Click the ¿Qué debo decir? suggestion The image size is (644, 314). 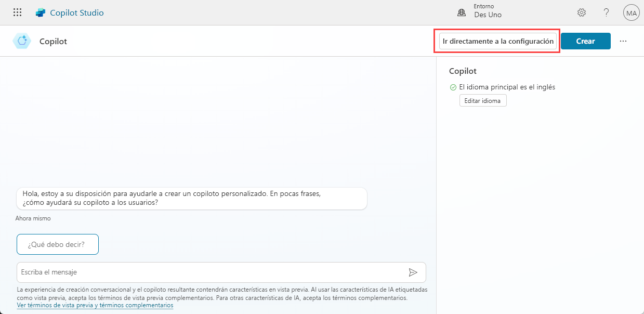click(58, 244)
